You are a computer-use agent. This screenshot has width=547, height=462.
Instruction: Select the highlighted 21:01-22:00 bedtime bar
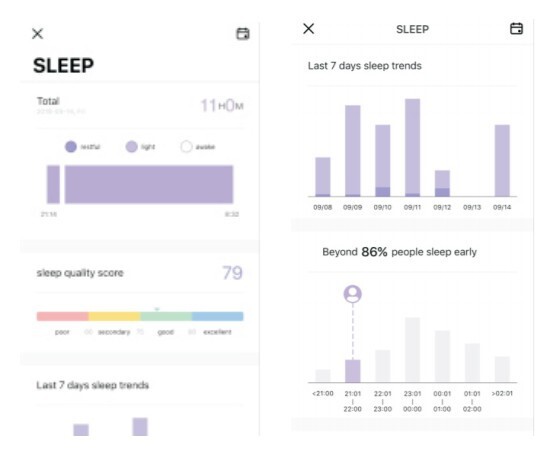pyautogui.click(x=353, y=371)
